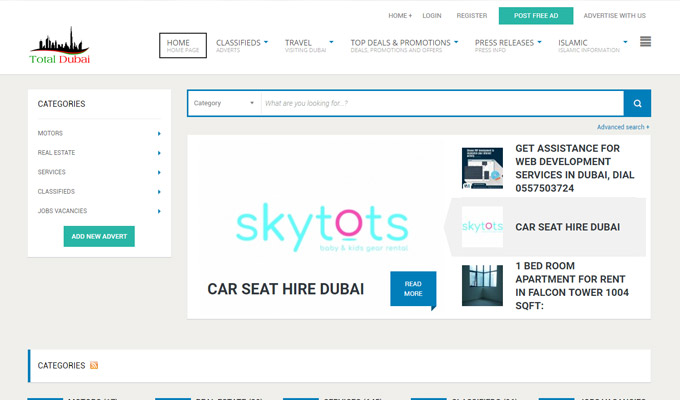Open '1 Bed Room Apartment for Rent' headline
Image resolution: width=680 pixels, height=400 pixels.
coord(572,285)
